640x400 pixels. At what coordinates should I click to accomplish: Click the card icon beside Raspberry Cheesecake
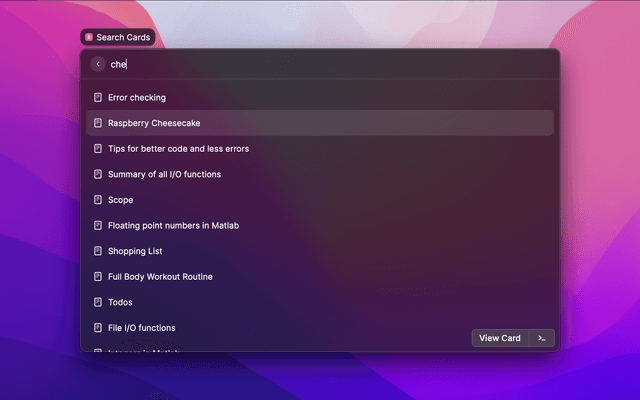(98, 123)
